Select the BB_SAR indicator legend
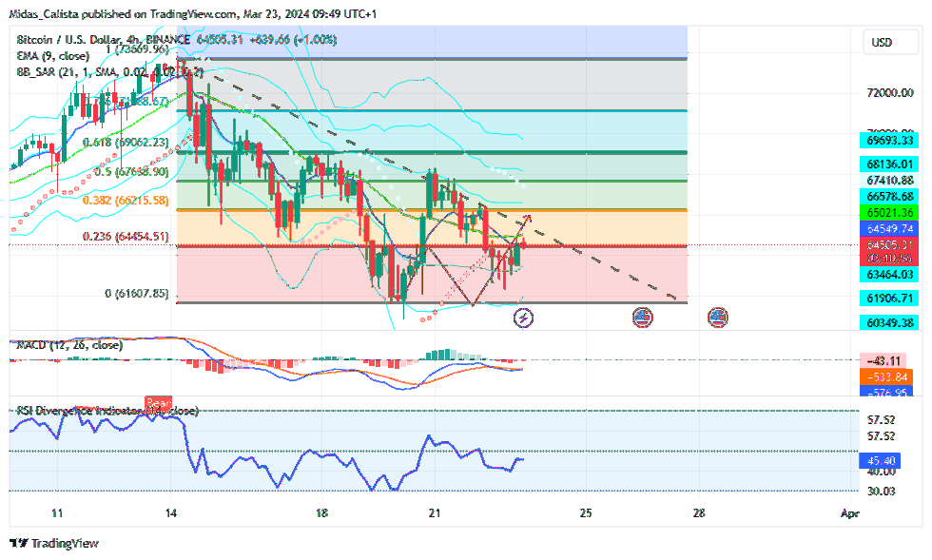The height and width of the screenshot is (560, 932). point(110,72)
